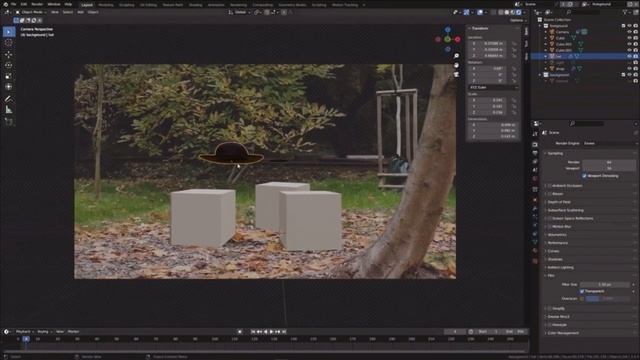Enable Ambient Occlusion checkbox
The height and width of the screenshot is (360, 640).
549,186
